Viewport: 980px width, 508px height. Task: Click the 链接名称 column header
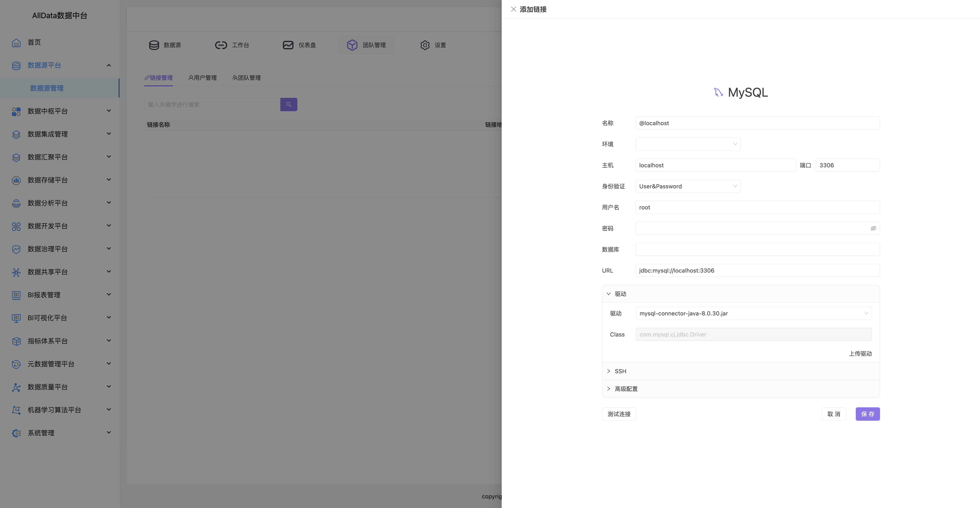point(158,124)
